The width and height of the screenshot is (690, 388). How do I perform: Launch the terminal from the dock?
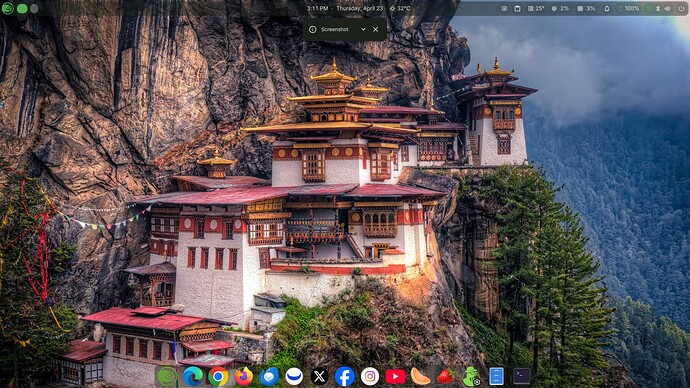[x=521, y=377]
